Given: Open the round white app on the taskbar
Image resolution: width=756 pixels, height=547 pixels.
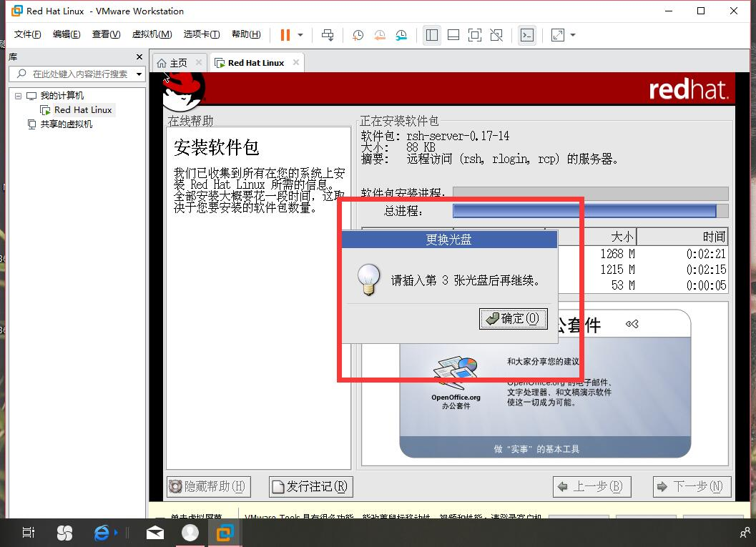Looking at the screenshot, I should click(190, 533).
